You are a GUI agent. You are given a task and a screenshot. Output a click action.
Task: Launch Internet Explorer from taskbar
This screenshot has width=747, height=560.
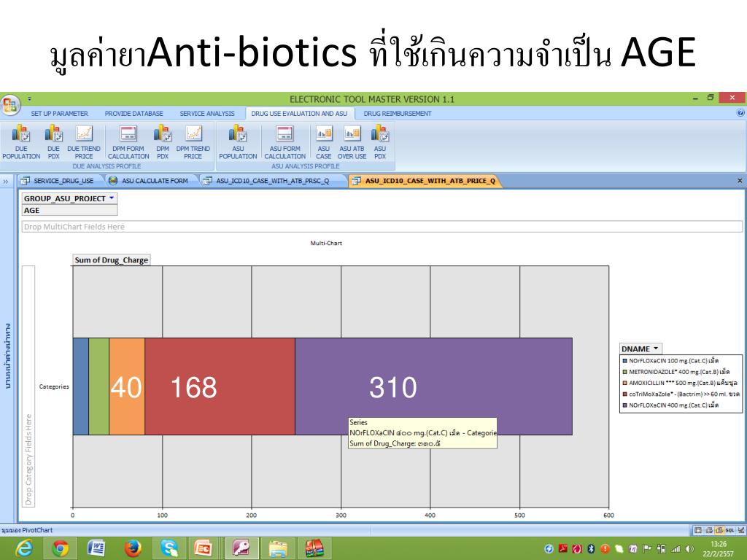[24, 548]
